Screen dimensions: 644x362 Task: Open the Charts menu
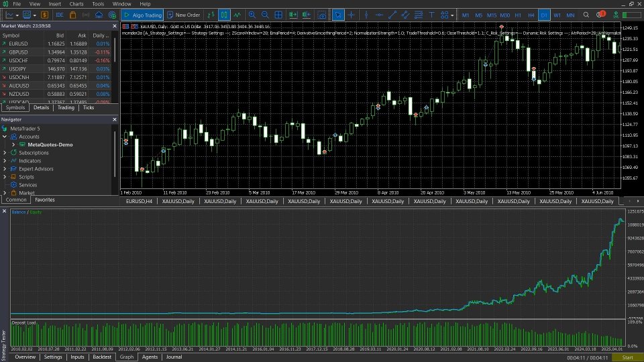(x=76, y=4)
